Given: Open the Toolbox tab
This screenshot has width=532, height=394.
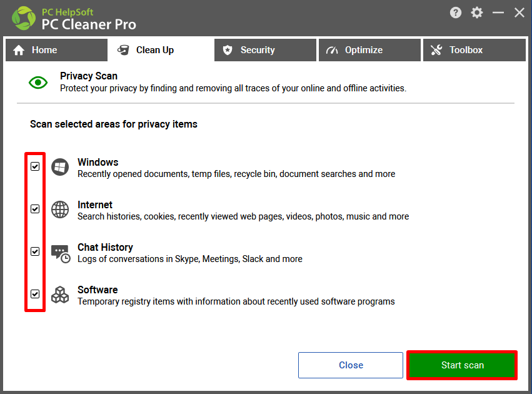Looking at the screenshot, I should pyautogui.click(x=474, y=50).
